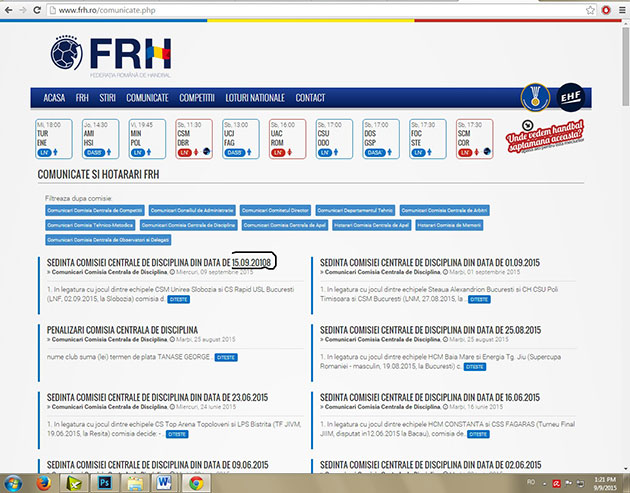Open the TUR ENE match card

tap(54, 139)
